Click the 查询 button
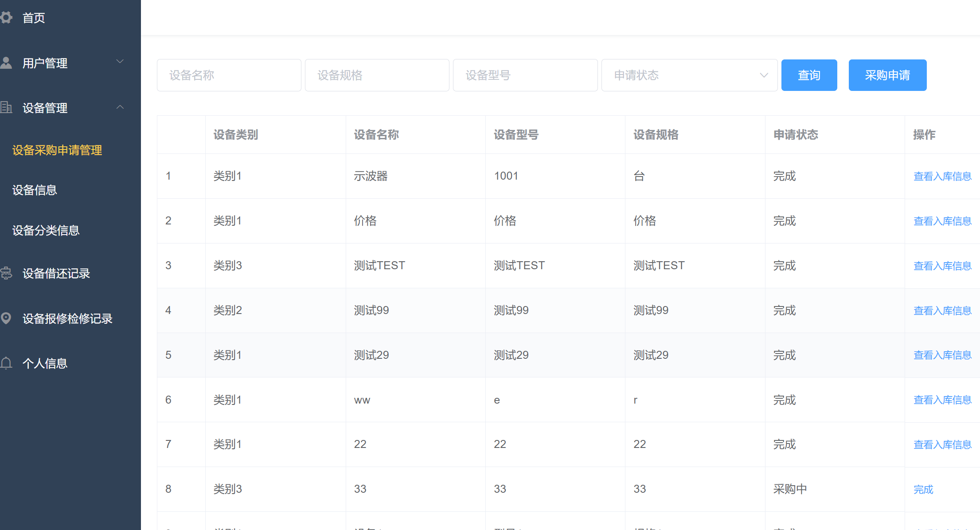Screen dimensions: 980x530 (x=809, y=75)
